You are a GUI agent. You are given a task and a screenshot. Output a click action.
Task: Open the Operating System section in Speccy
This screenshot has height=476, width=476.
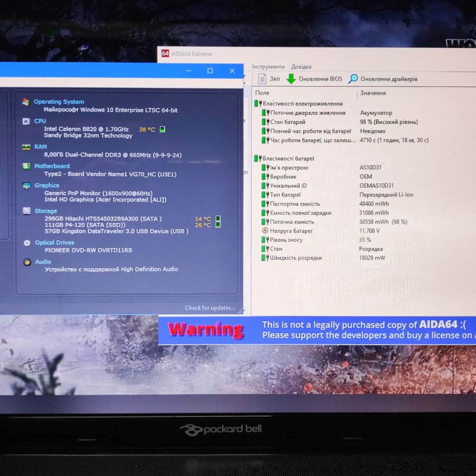click(x=59, y=102)
